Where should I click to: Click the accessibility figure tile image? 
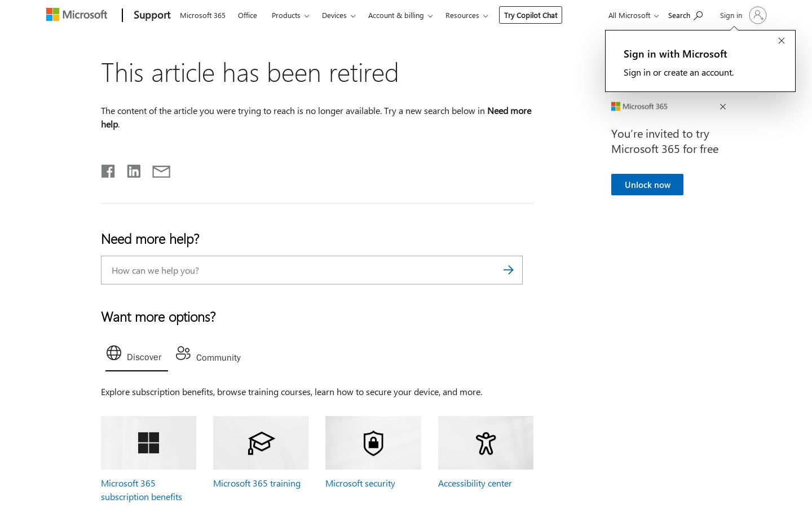click(486, 443)
